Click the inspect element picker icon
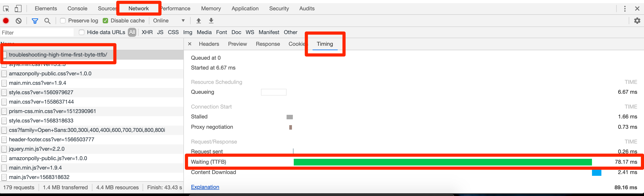The width and height of the screenshot is (644, 196). pos(6,9)
